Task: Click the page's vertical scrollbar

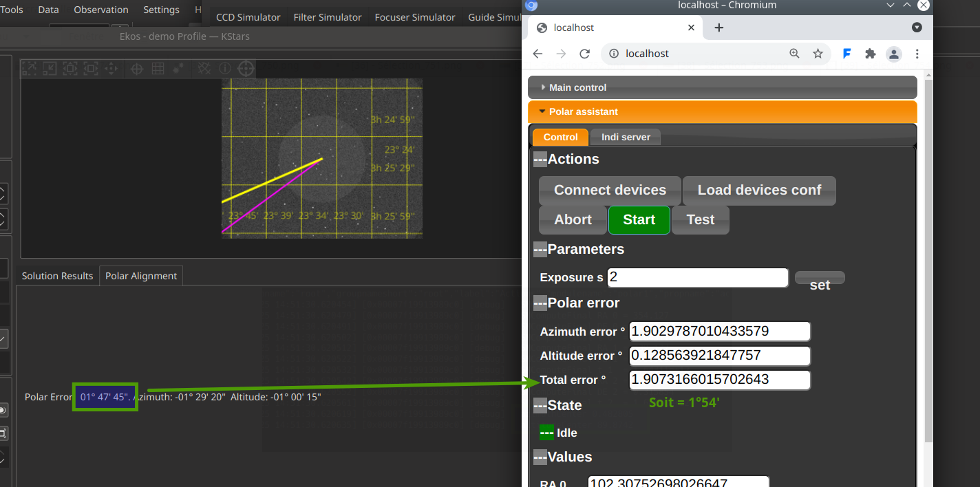Action: coord(928,261)
